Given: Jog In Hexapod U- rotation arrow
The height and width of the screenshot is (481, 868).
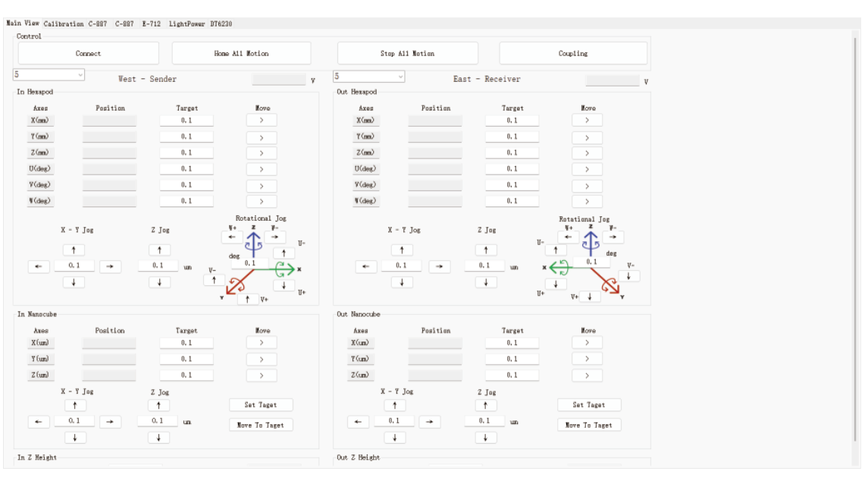Looking at the screenshot, I should [x=284, y=253].
